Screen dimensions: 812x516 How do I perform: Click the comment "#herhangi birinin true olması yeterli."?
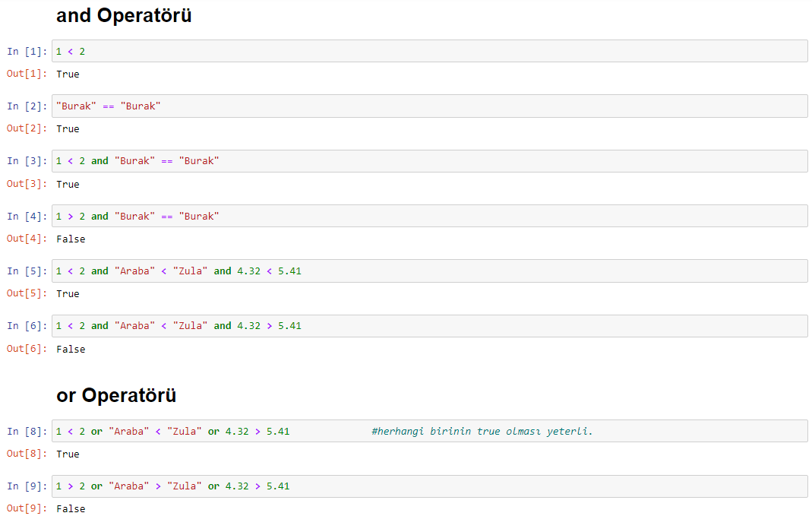tap(482, 431)
